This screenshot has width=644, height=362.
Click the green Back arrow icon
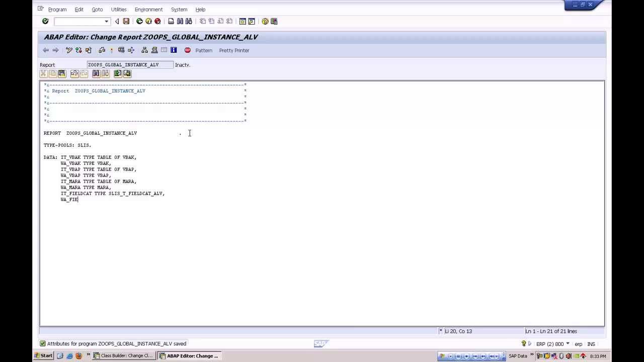[139, 21]
